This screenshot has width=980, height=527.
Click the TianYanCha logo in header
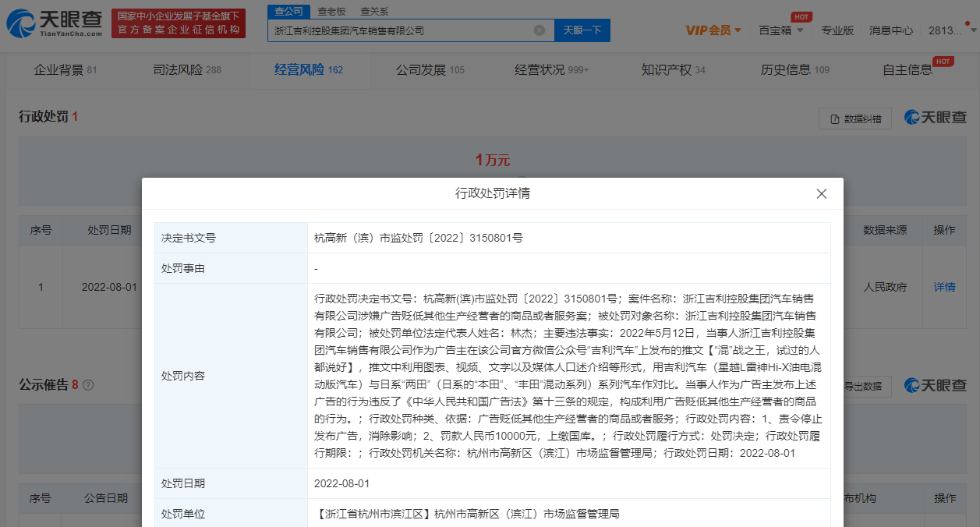[x=55, y=24]
